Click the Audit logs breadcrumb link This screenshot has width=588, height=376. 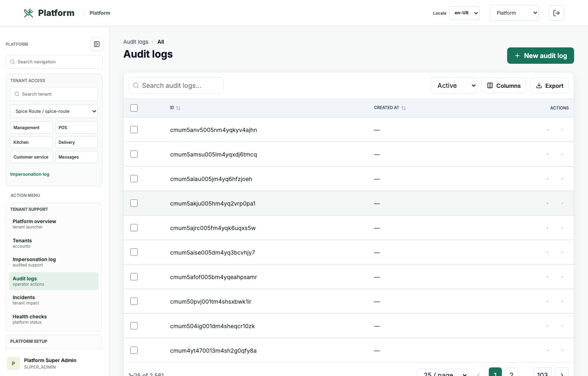point(136,42)
